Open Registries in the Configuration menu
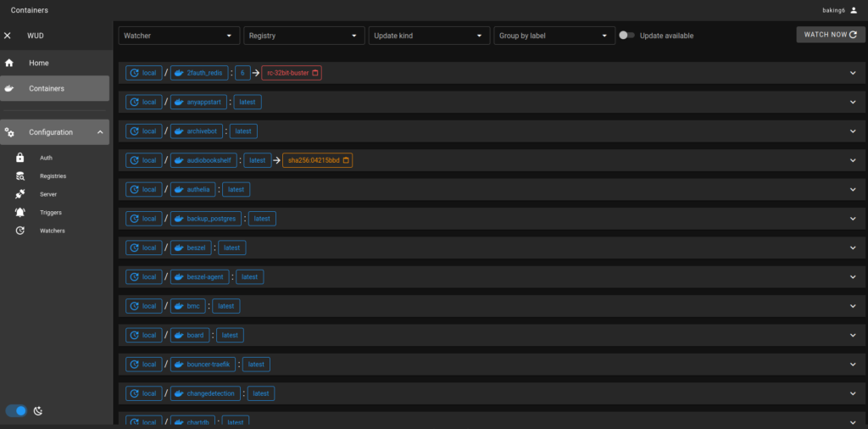The width and height of the screenshot is (868, 429). click(x=53, y=176)
